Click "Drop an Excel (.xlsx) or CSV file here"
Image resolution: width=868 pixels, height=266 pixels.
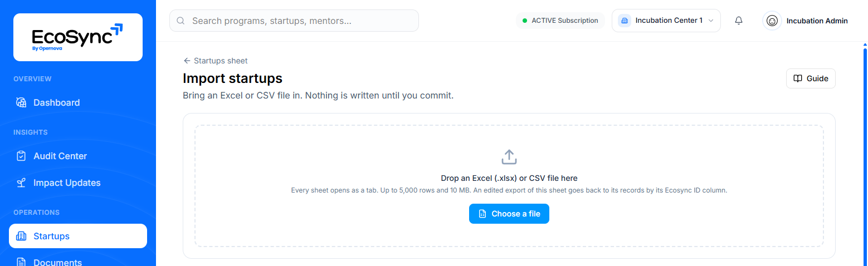[x=509, y=178]
